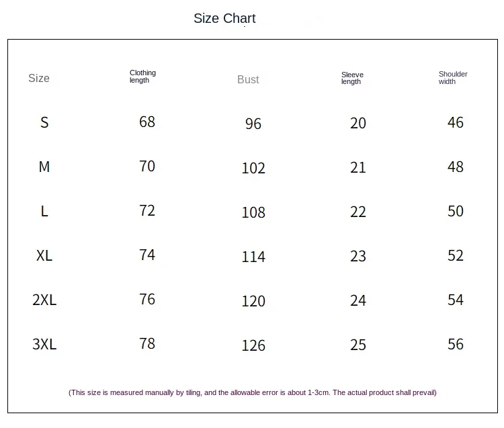504x428 pixels.
Task: Click bust value 126 for size 3XL
Action: [x=253, y=345]
